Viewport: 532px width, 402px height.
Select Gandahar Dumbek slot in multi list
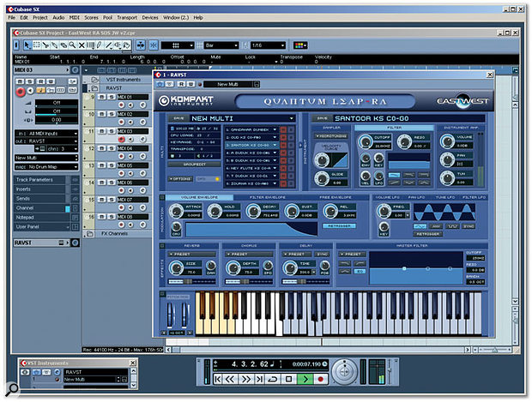click(251, 129)
